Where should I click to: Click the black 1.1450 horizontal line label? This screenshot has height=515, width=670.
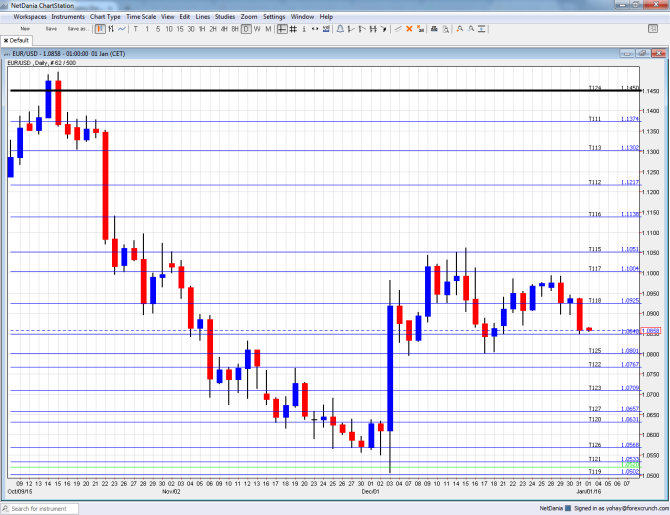630,88
